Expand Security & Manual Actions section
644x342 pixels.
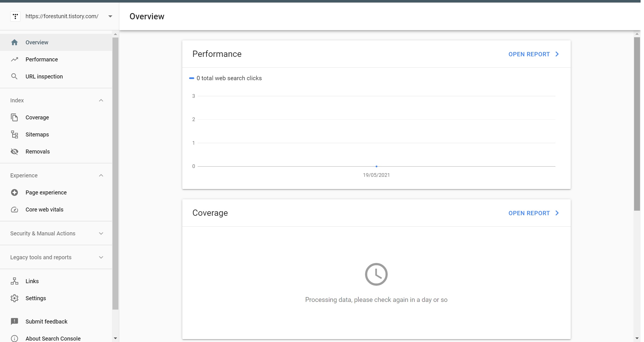coord(101,233)
